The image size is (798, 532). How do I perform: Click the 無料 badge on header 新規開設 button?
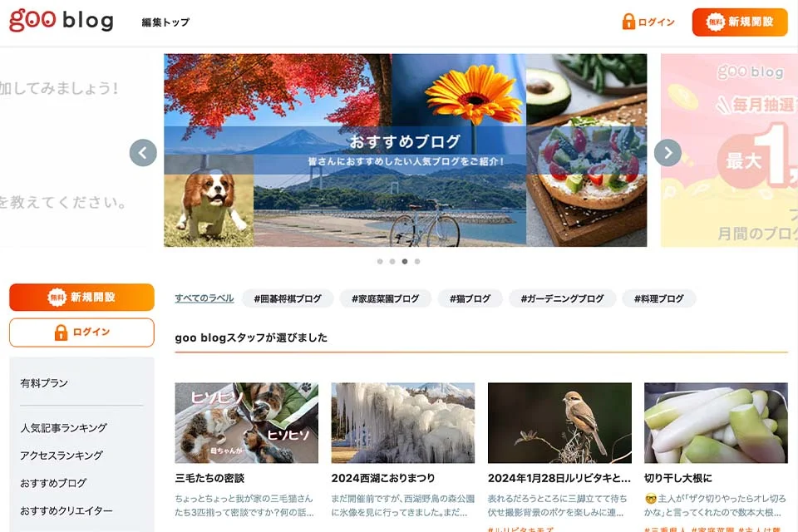pos(715,22)
